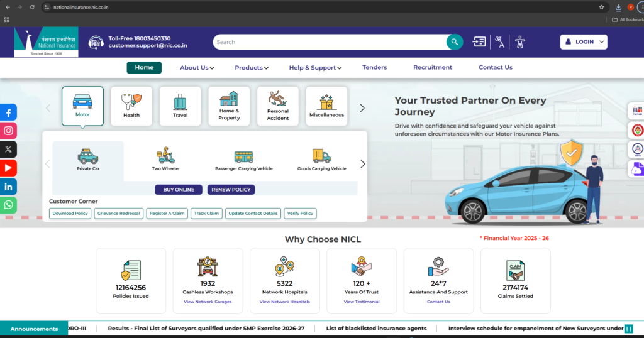Select the Motor insurance category

(82, 106)
